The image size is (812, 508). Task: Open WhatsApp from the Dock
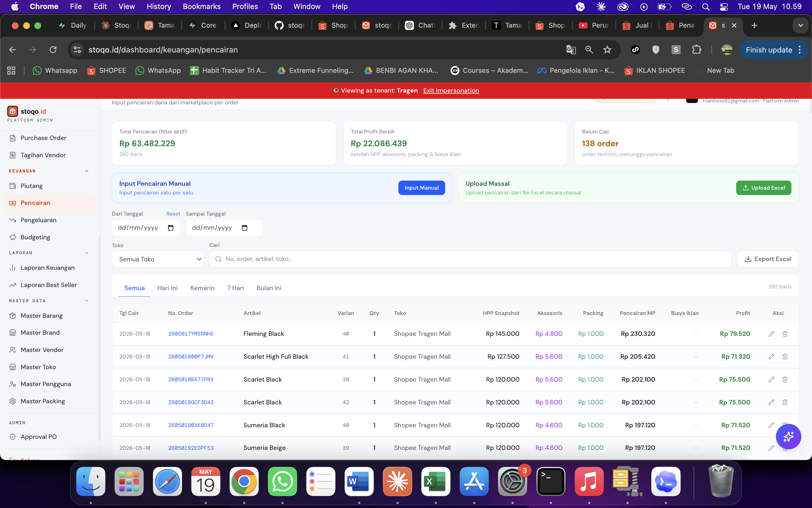coord(282,481)
